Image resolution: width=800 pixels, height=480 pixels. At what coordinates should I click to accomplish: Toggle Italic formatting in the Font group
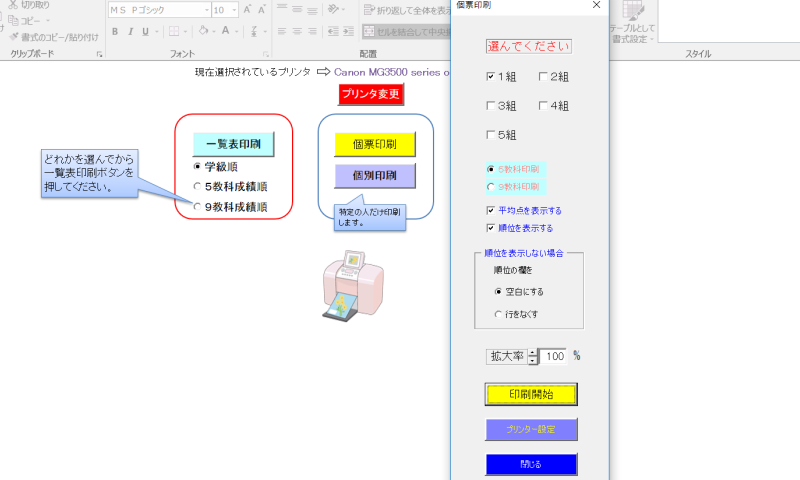130,32
